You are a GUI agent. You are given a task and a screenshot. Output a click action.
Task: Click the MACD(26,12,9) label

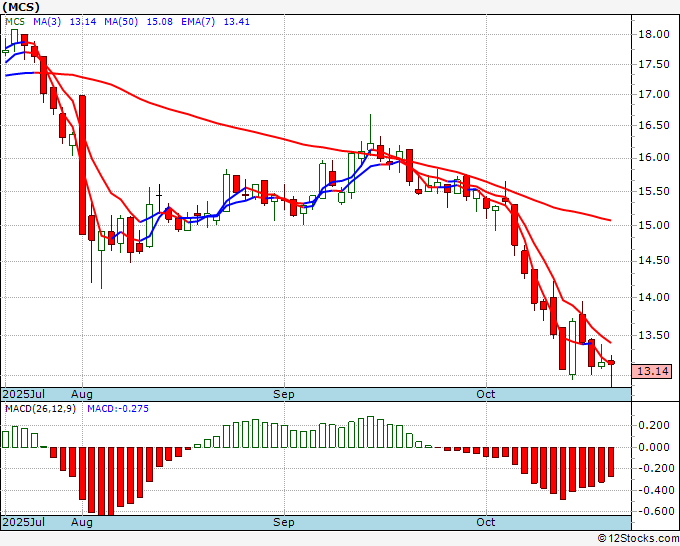[x=40, y=409]
